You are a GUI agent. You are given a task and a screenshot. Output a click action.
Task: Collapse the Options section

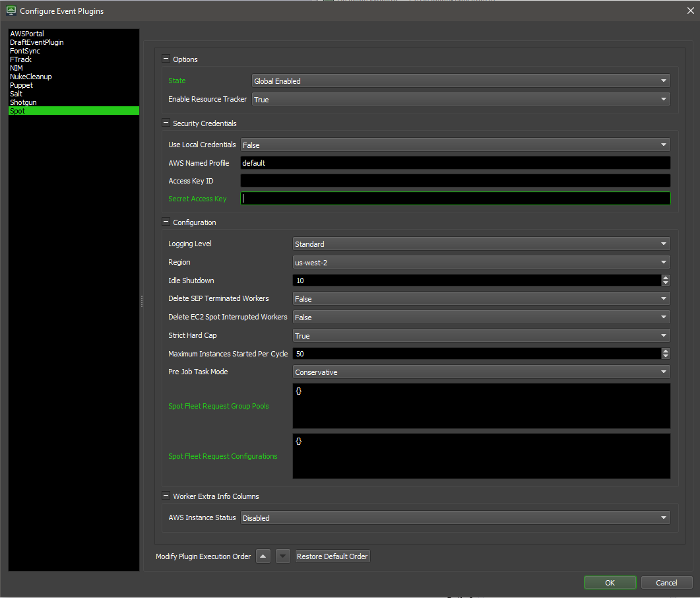[166, 59]
